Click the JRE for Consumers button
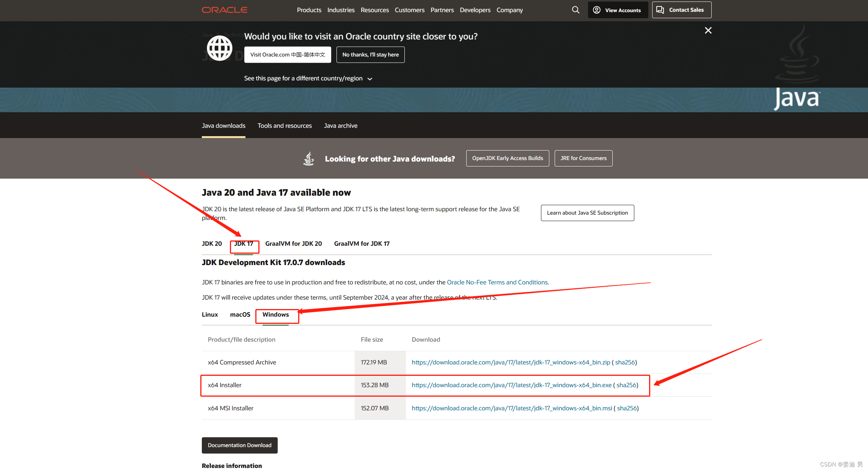This screenshot has height=471, width=868. (x=583, y=158)
